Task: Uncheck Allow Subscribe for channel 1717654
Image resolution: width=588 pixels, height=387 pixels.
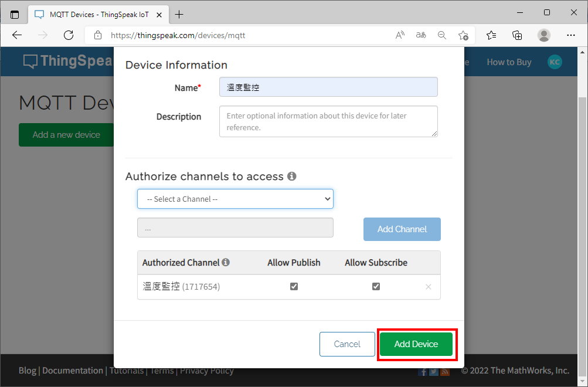Action: (376, 287)
